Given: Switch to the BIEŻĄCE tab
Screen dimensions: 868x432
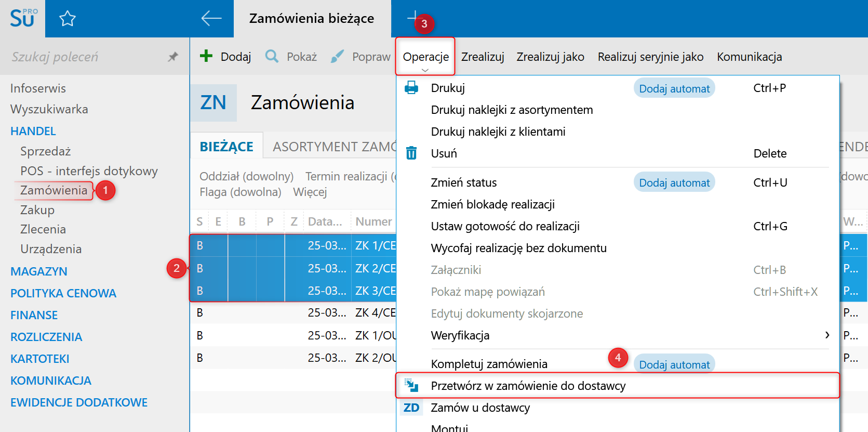Looking at the screenshot, I should tap(226, 147).
